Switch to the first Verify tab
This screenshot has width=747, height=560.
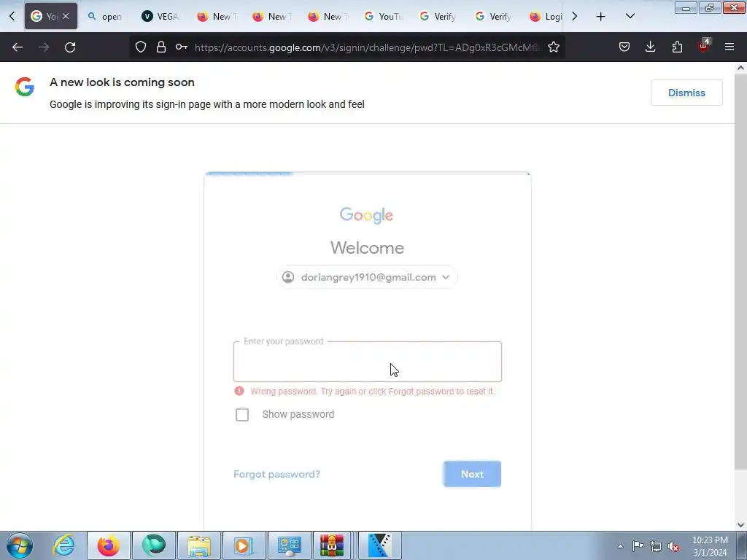point(438,17)
